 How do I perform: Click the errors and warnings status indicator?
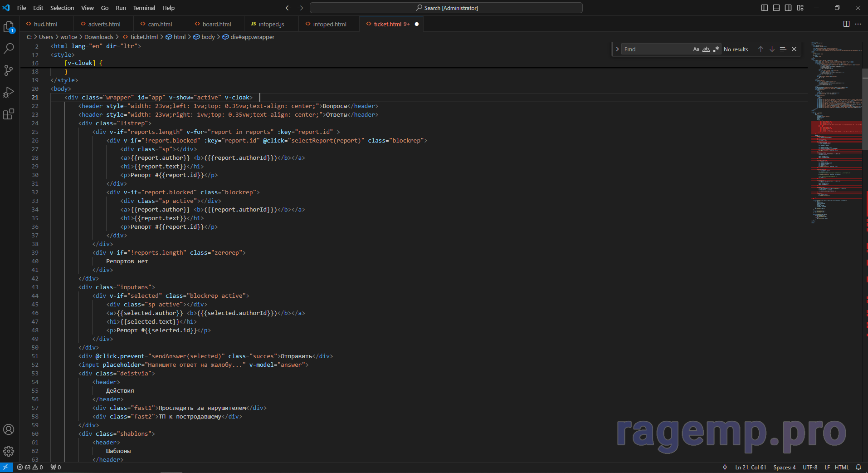(x=30, y=467)
